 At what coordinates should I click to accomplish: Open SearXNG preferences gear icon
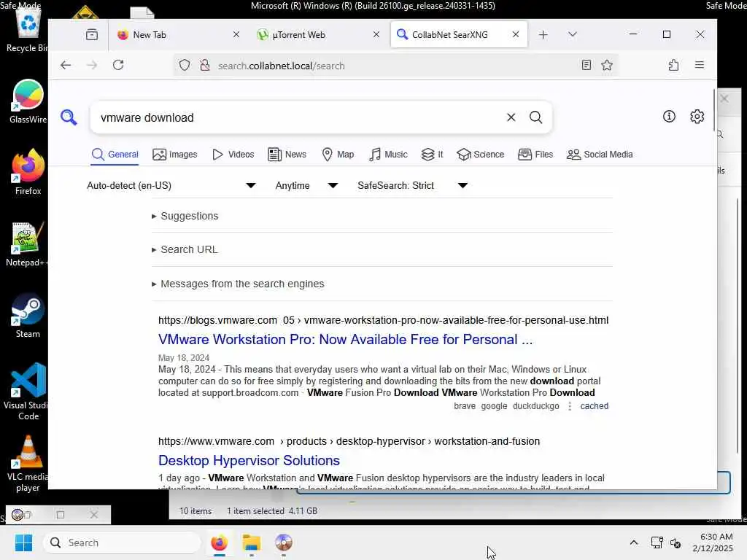pyautogui.click(x=697, y=116)
